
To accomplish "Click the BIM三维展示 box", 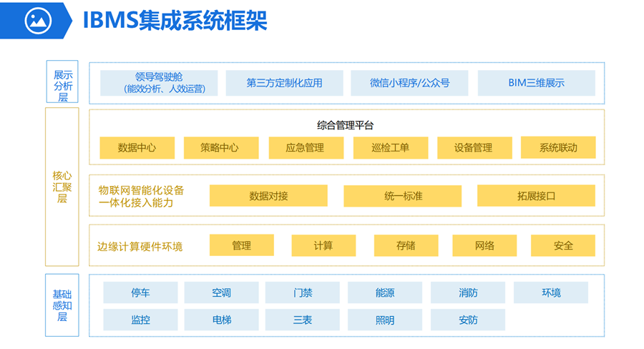I will [537, 83].
